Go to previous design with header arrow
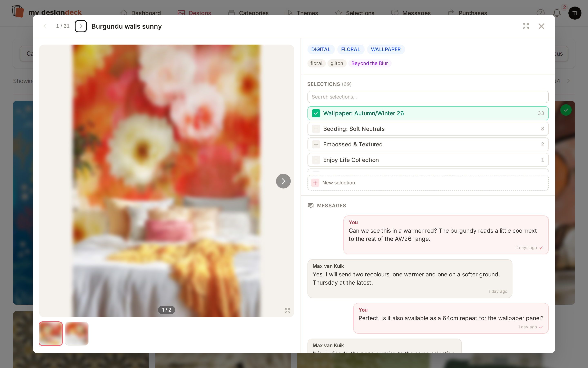Image resolution: width=588 pixels, height=368 pixels. click(45, 26)
